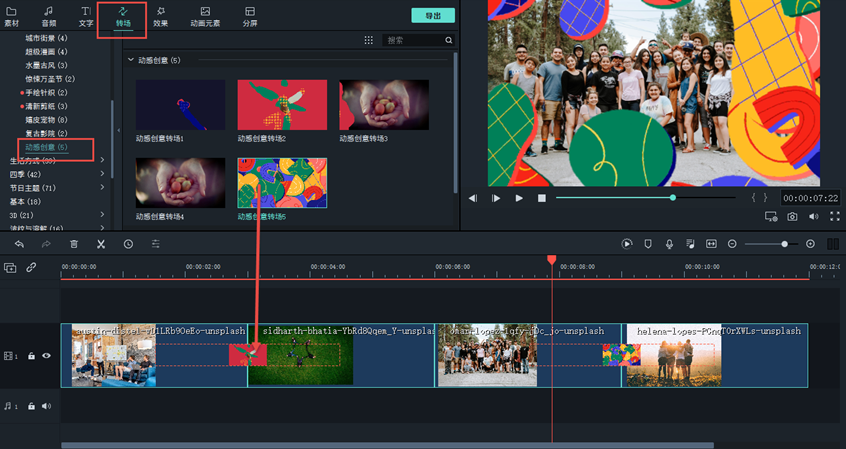Switch to grid view for thumbnails
Image resolution: width=846 pixels, height=449 pixels.
(x=368, y=40)
